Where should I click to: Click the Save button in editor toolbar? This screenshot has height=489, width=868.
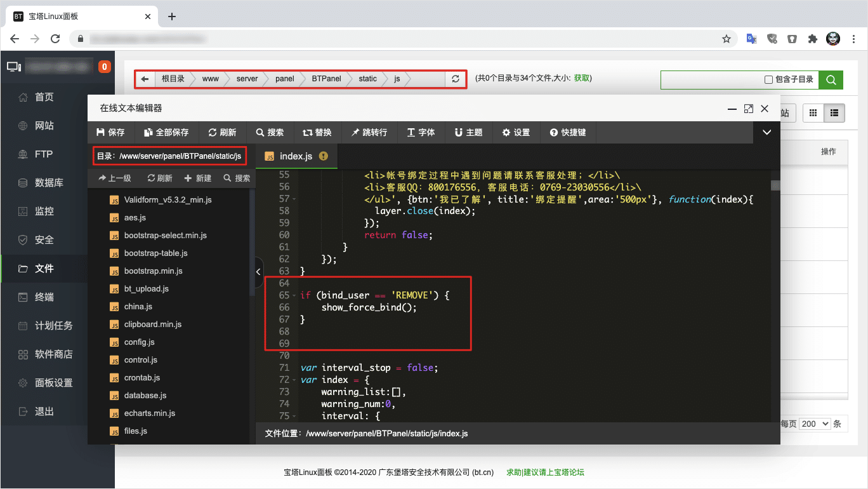[110, 132]
